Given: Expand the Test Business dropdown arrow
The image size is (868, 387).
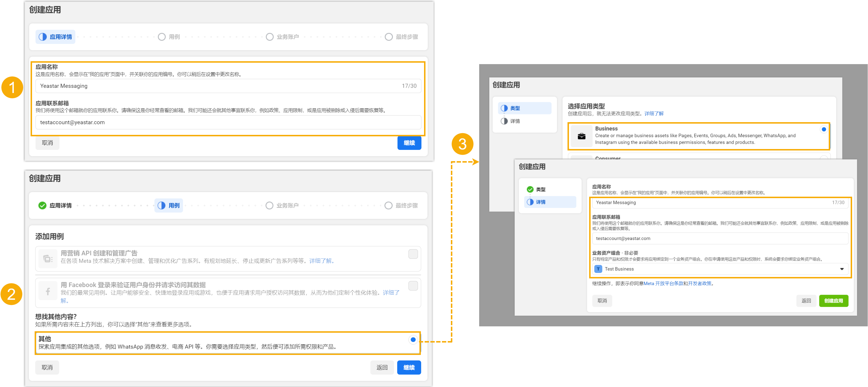Looking at the screenshot, I should tap(841, 269).
